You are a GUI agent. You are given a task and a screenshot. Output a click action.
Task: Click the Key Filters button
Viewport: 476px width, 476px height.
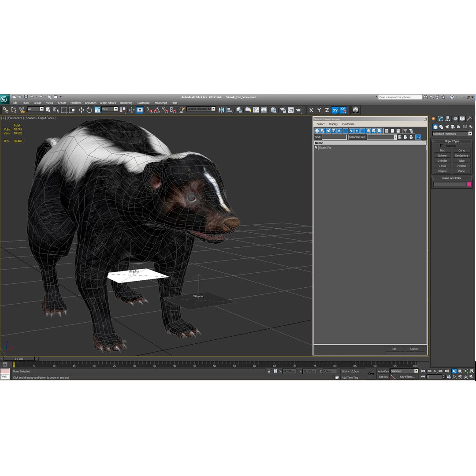pos(407,377)
